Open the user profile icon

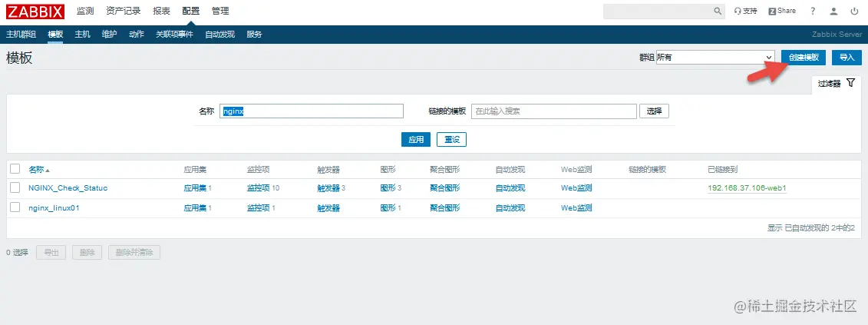[833, 11]
